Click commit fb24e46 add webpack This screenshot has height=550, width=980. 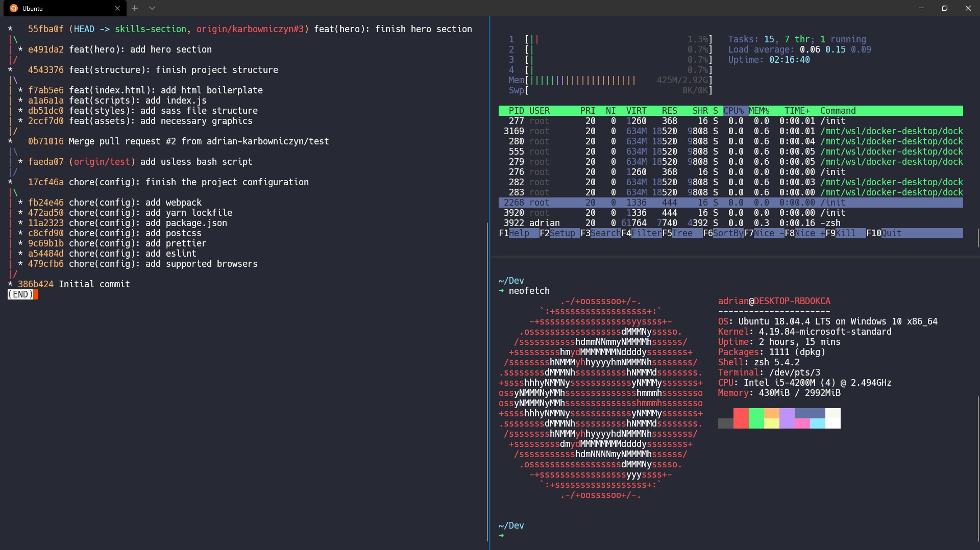[x=115, y=203]
